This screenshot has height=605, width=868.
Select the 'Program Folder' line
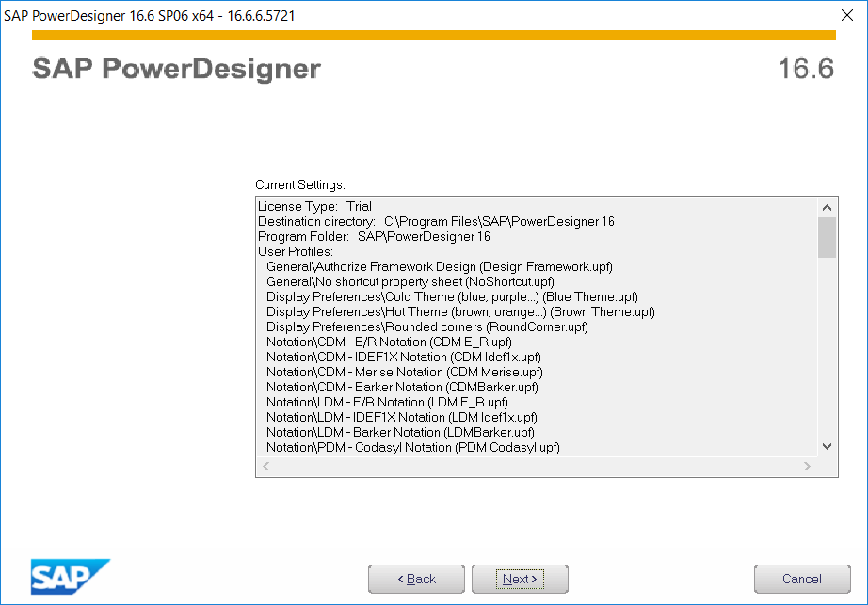374,237
